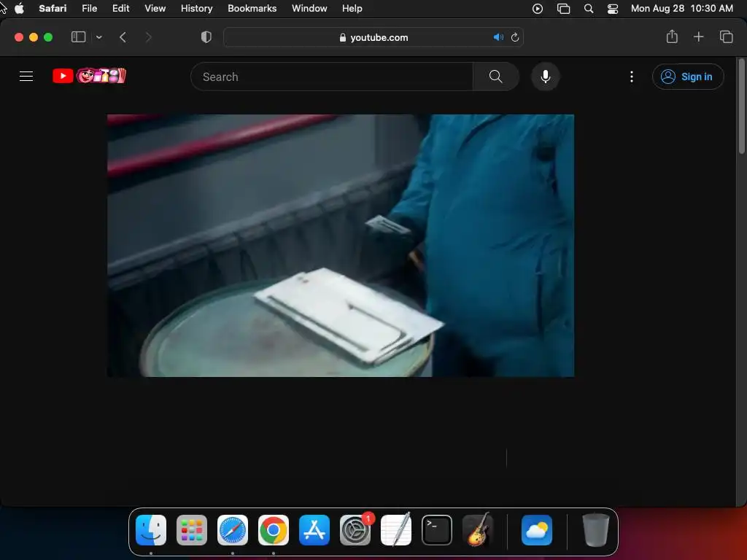747x560 pixels.
Task: Make the Safari window full screen
Action: coord(48,37)
